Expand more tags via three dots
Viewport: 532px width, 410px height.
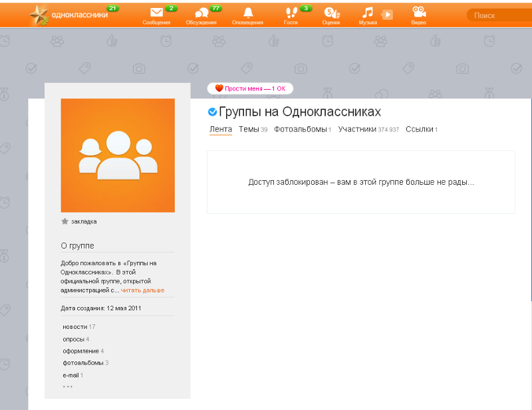68,387
